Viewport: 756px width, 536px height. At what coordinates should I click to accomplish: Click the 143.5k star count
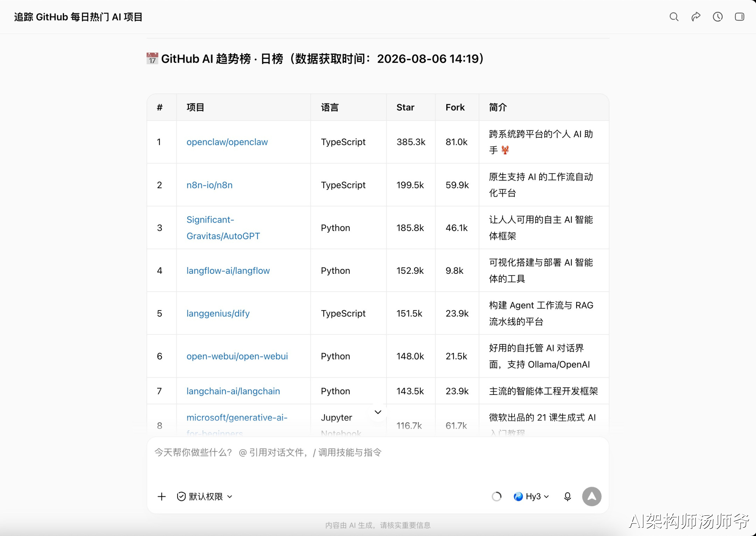pos(410,391)
